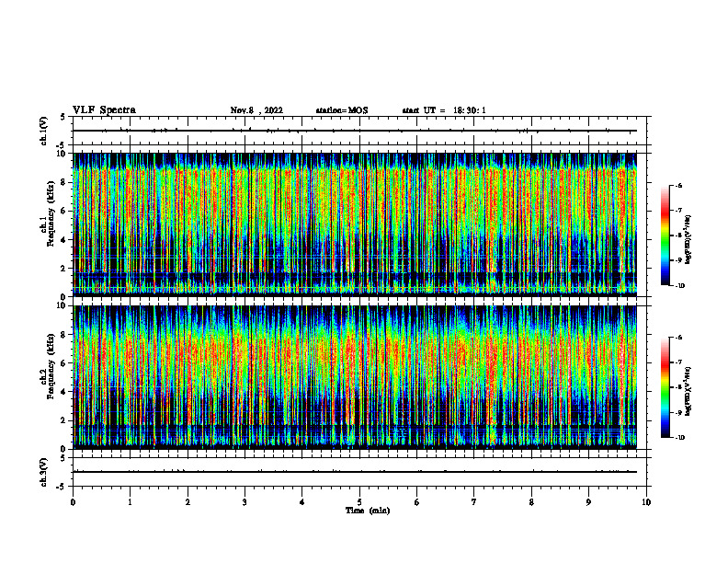Click tick label "8" on the Time axis

(531, 502)
